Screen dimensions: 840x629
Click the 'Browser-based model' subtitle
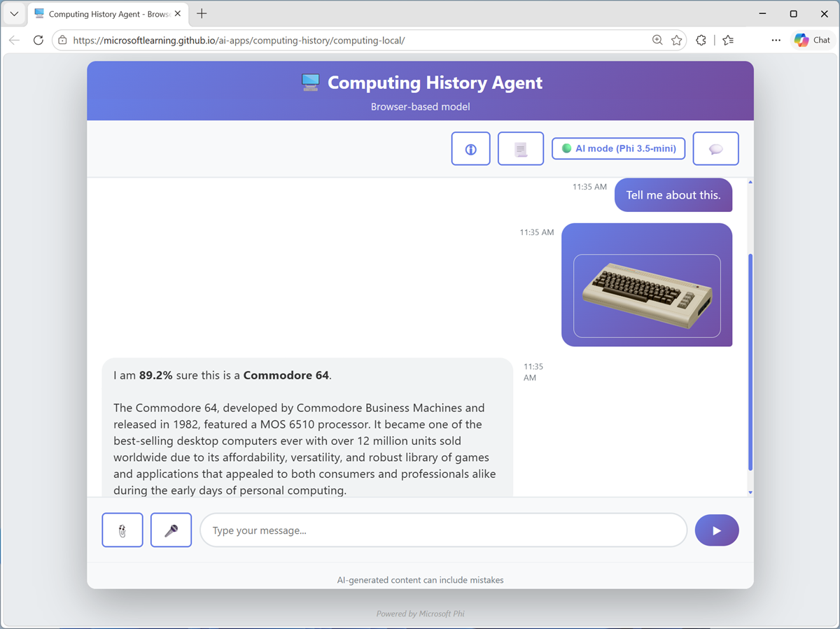coord(420,107)
